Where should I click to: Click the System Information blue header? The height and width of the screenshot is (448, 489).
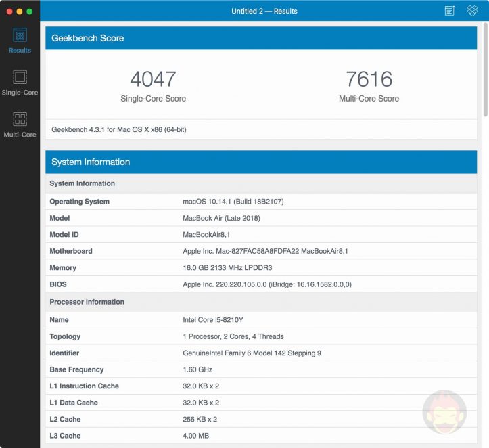click(x=261, y=162)
